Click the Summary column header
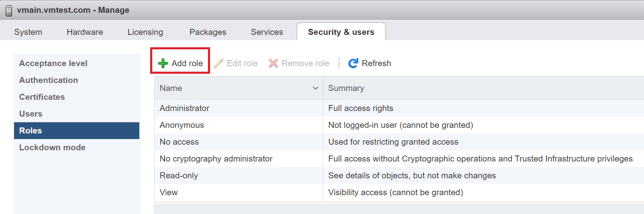 [x=346, y=88]
